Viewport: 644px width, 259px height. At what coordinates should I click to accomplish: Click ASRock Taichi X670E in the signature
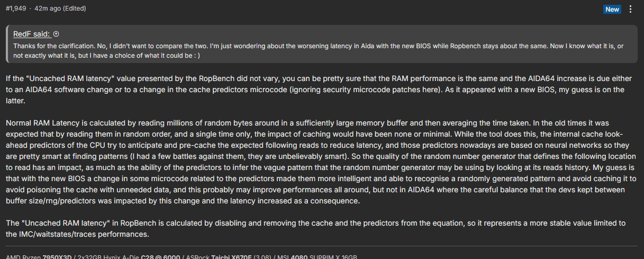pos(220,257)
